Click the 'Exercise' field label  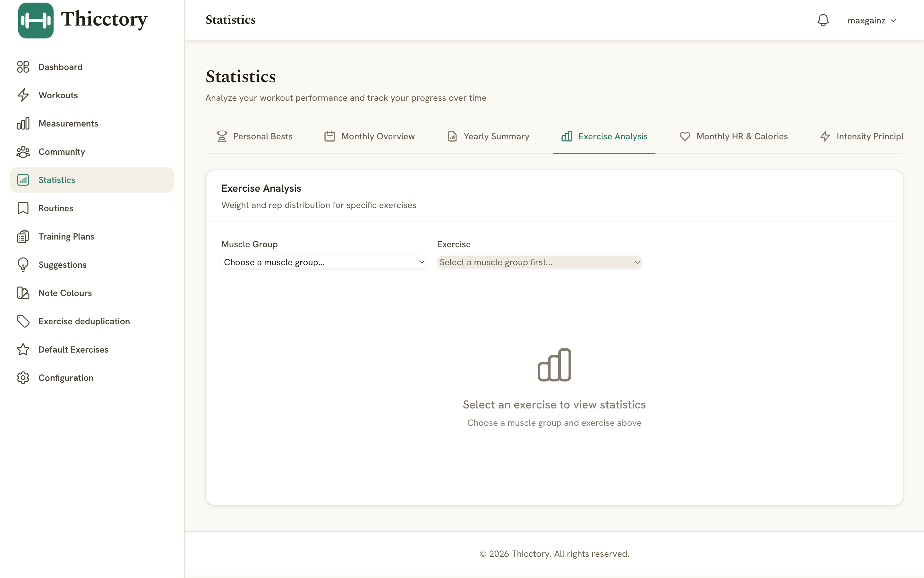tap(454, 244)
